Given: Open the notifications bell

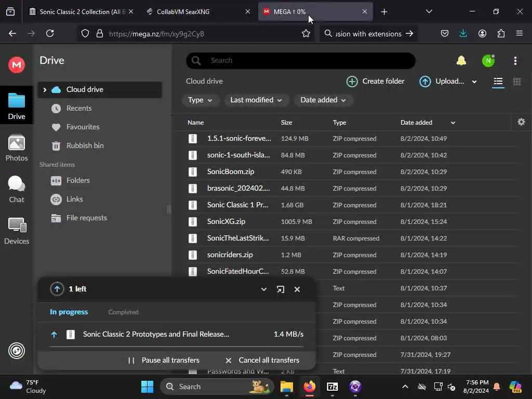Looking at the screenshot, I should (461, 61).
